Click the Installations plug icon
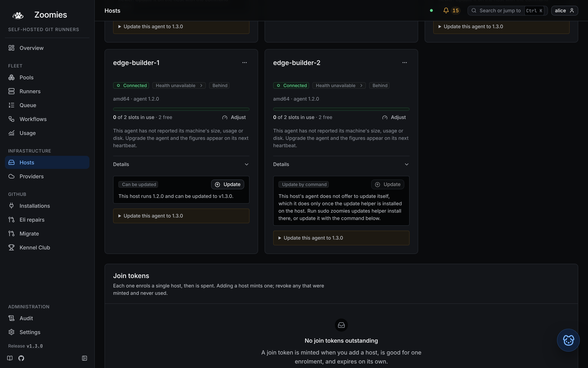 pyautogui.click(x=11, y=206)
